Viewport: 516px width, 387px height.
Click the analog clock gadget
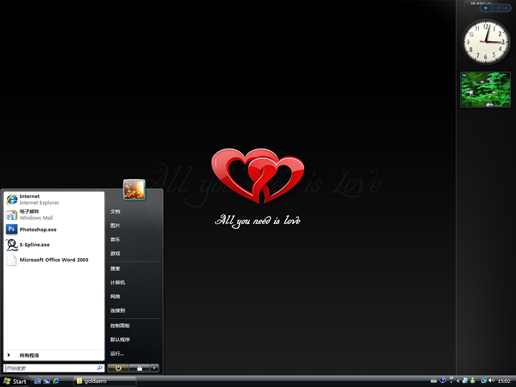click(x=486, y=41)
